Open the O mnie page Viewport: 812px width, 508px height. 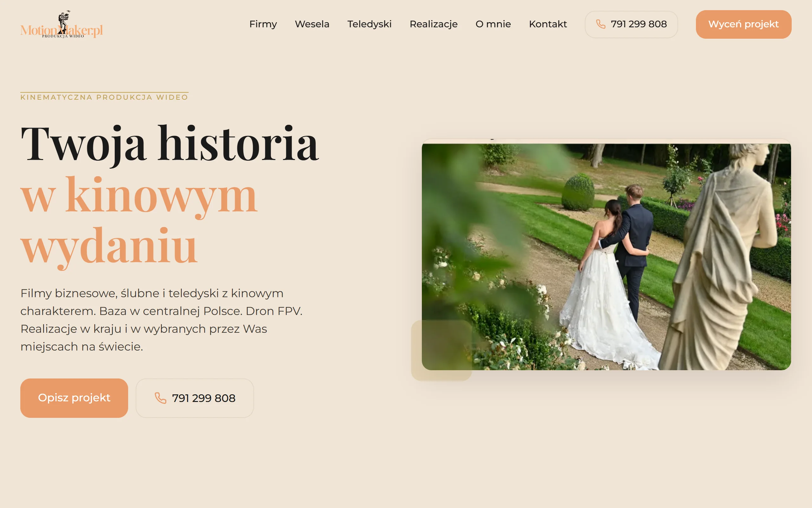493,24
